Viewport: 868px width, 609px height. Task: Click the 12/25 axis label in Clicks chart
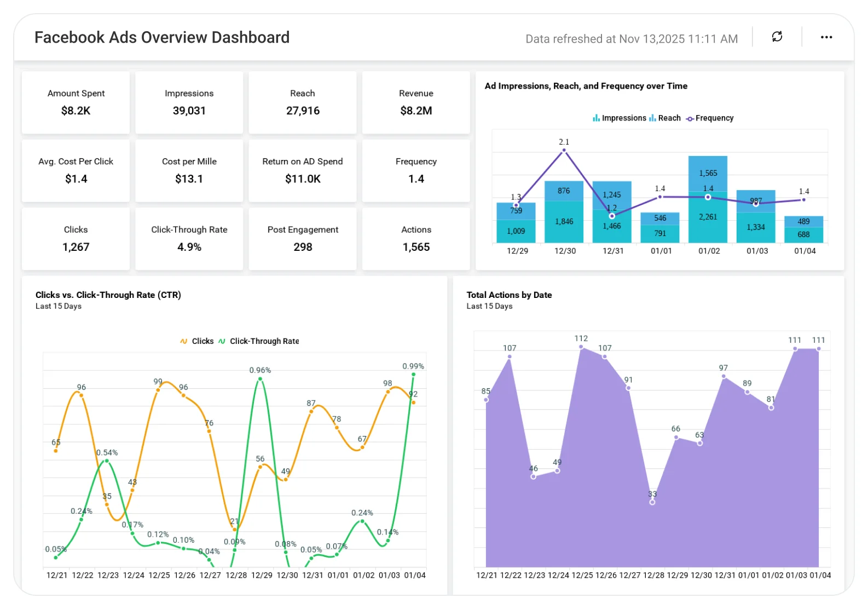click(159, 575)
